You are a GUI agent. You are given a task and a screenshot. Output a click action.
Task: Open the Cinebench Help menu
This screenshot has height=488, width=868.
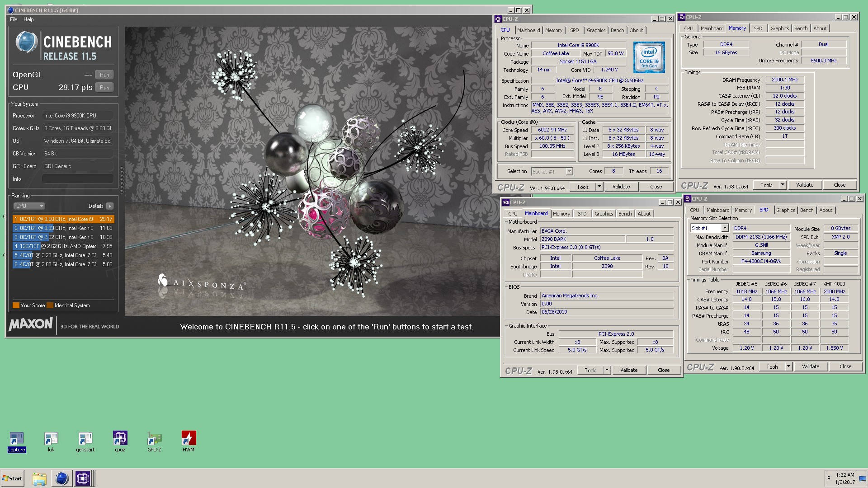(x=28, y=19)
